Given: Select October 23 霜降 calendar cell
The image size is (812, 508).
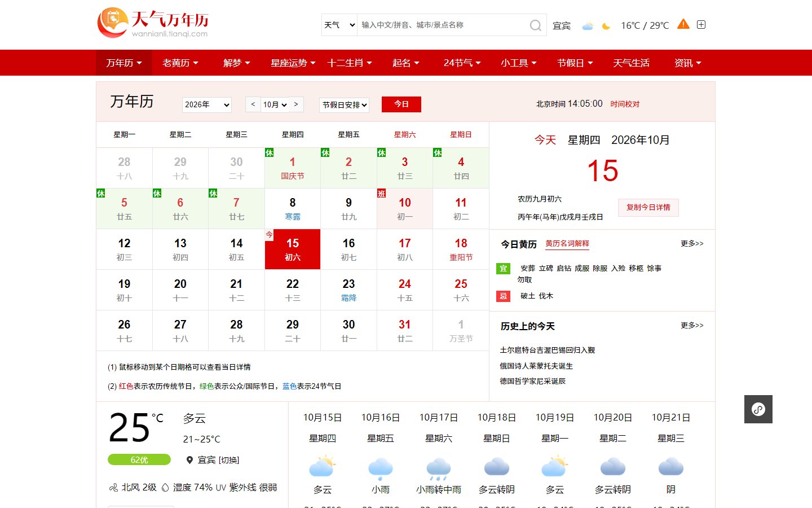Looking at the screenshot, I should 348,290.
